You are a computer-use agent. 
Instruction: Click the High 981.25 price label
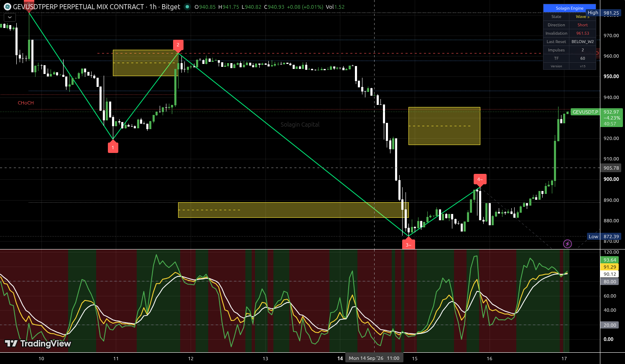[605, 13]
